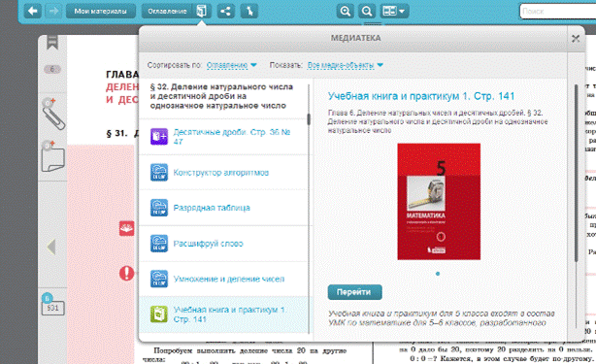Viewport: 596px width, 364px height.
Task: Click the pointer tool icon in toolbar
Action: [x=249, y=11]
